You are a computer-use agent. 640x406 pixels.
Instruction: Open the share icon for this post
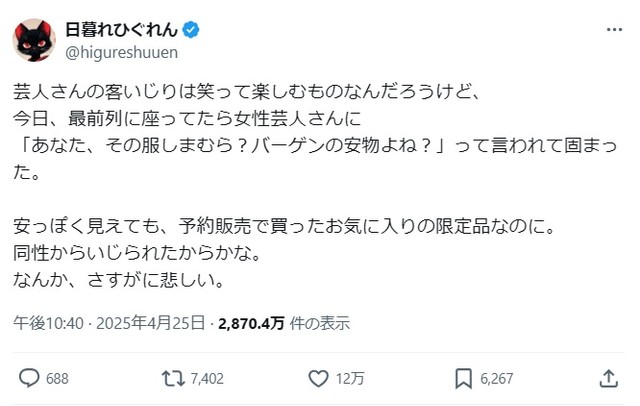[x=607, y=378]
